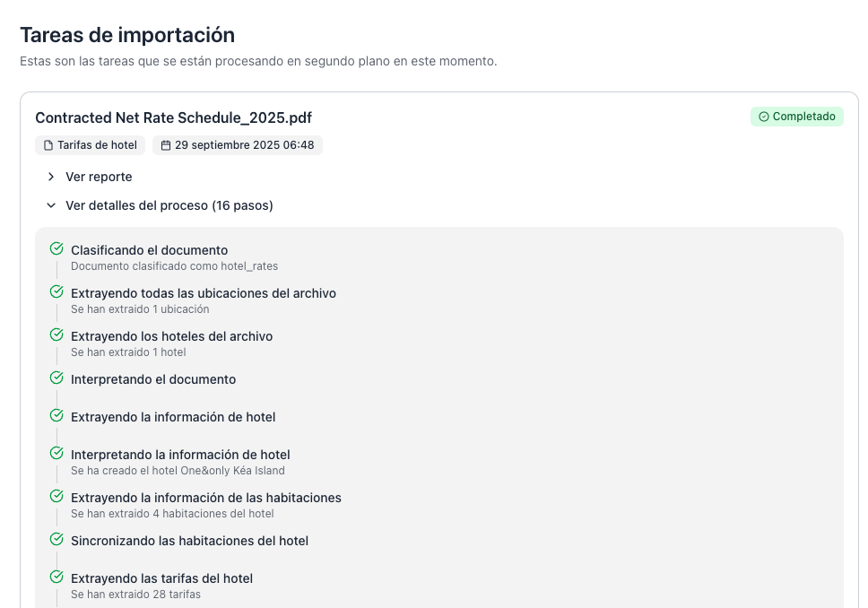
Task: Expand the Ver reporte section
Action: 99,177
